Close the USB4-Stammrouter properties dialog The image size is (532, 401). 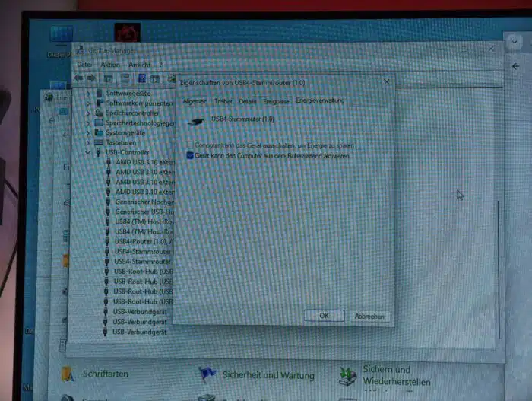pos(386,82)
